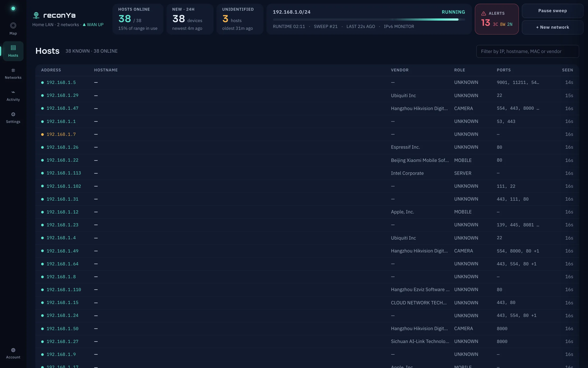Open gateway host 192.168.1.1
This screenshot has height=368, width=588.
[x=307, y=121]
